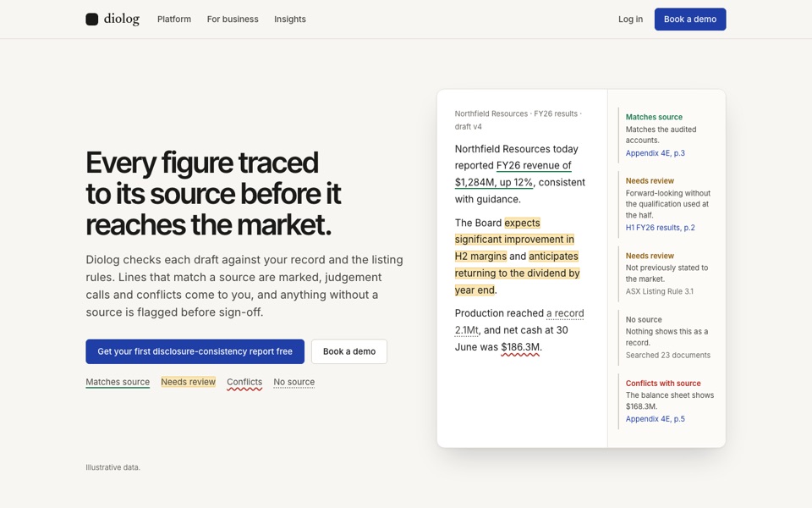Open the Platform menu
This screenshot has width=812, height=508.
tap(174, 19)
